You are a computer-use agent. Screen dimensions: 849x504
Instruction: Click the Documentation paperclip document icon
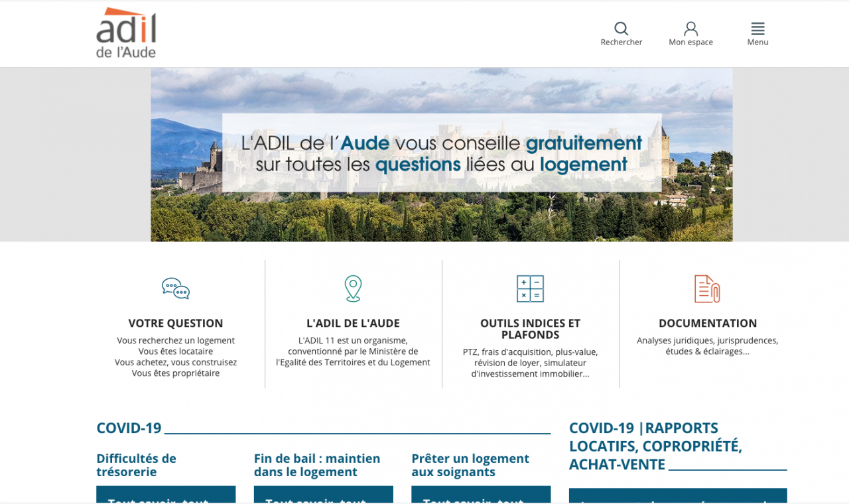coord(707,288)
